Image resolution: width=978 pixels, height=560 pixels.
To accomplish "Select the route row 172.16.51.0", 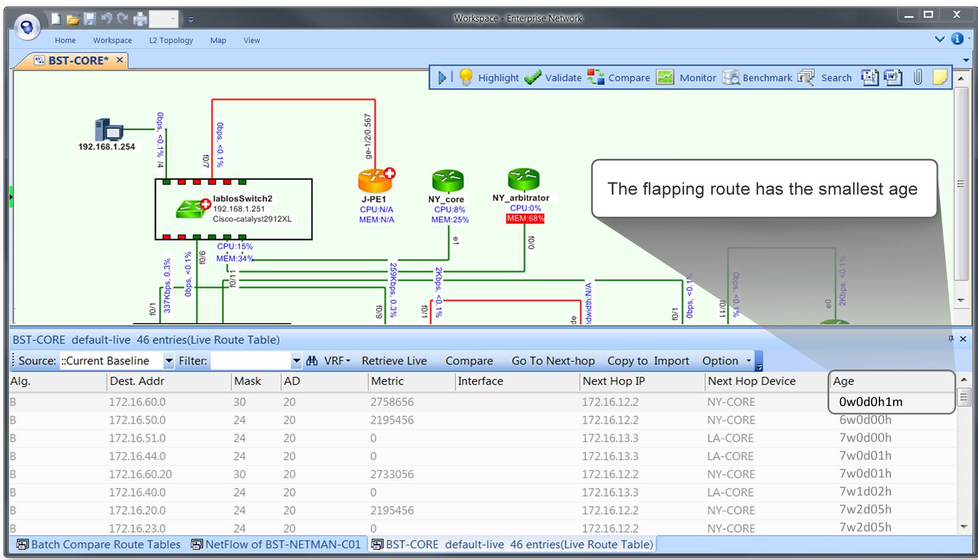I will [x=483, y=438].
